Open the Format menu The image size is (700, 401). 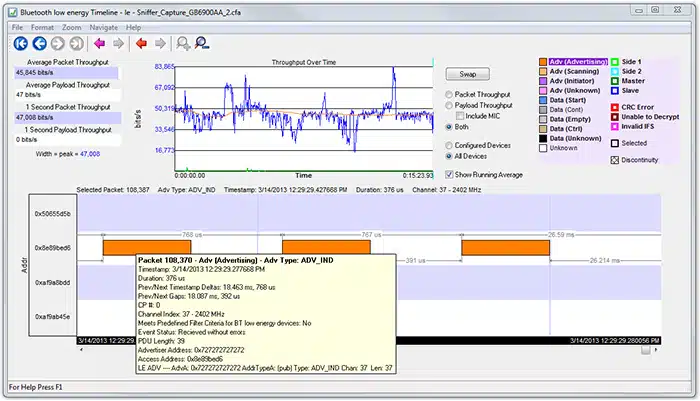point(42,27)
